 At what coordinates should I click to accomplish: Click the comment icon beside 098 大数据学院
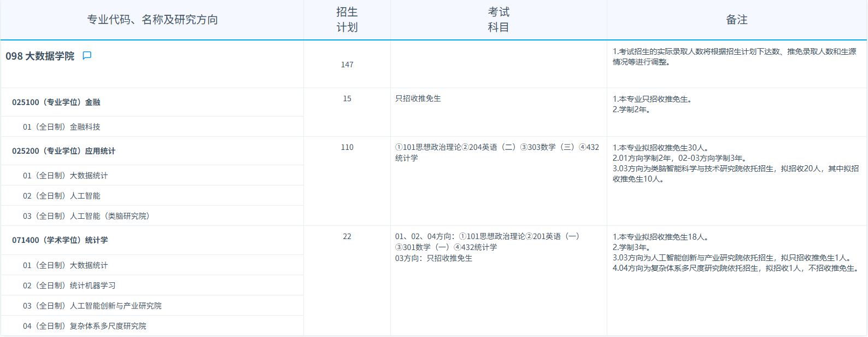(87, 56)
